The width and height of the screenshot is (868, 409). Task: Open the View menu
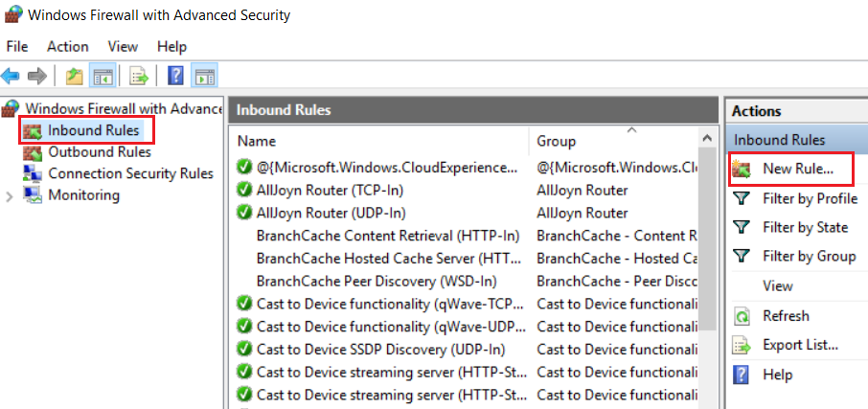pyautogui.click(x=123, y=47)
